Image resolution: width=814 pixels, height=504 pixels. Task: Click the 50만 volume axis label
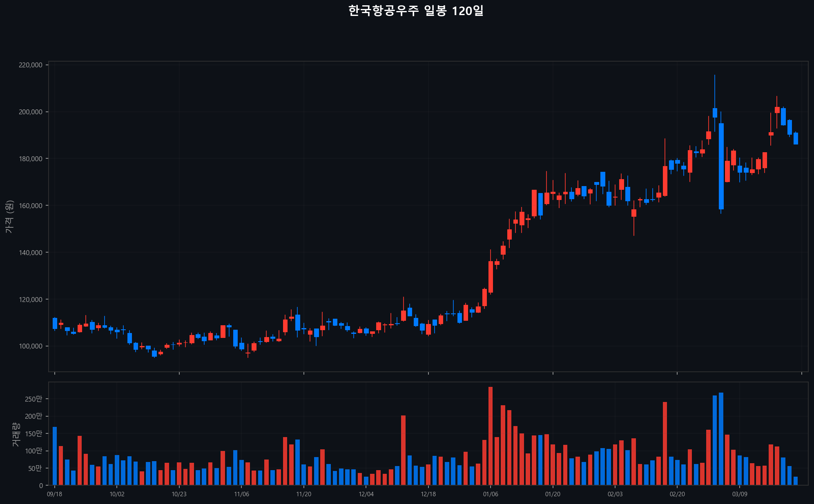click(x=35, y=468)
